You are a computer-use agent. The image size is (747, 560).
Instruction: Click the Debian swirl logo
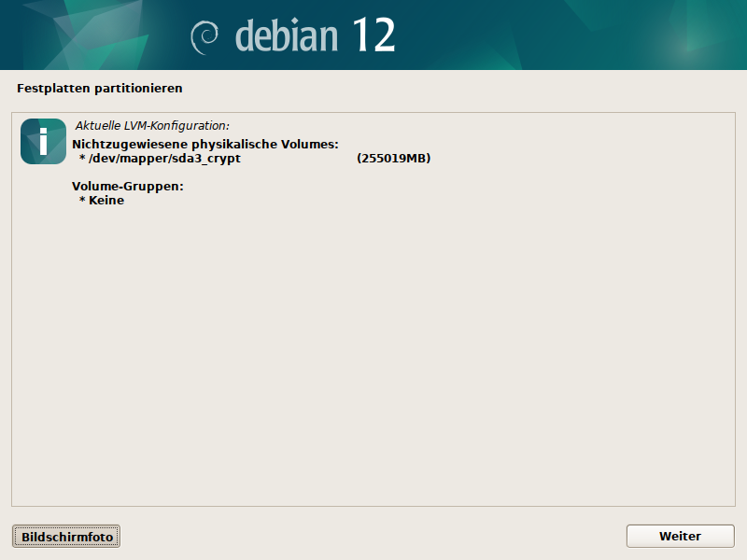click(x=205, y=35)
